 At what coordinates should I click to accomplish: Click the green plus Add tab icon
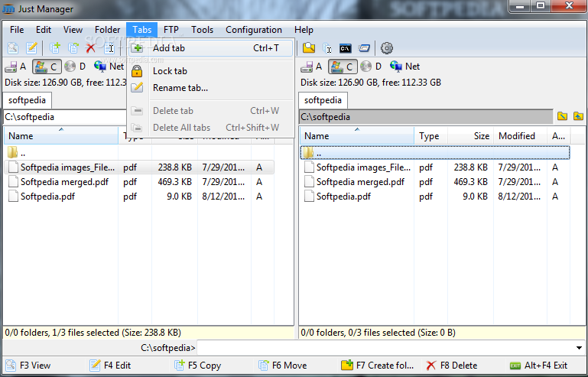[x=137, y=48]
